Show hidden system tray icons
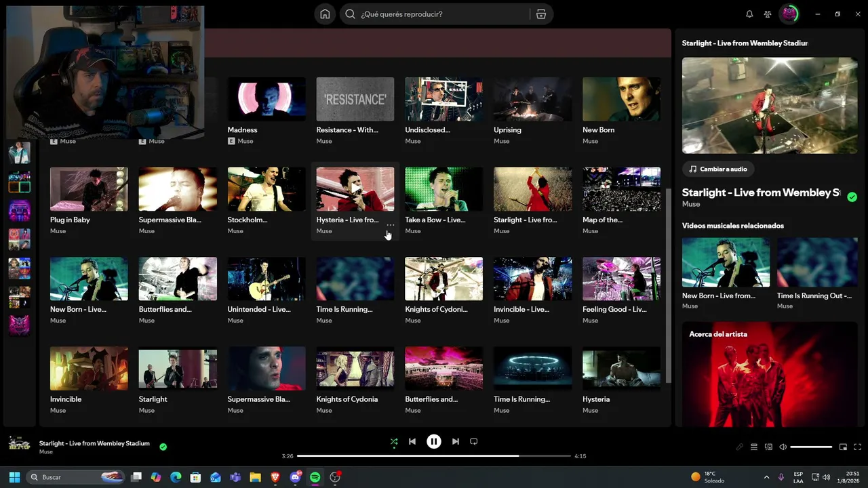Screen dimensions: 868x488 (x=766, y=477)
